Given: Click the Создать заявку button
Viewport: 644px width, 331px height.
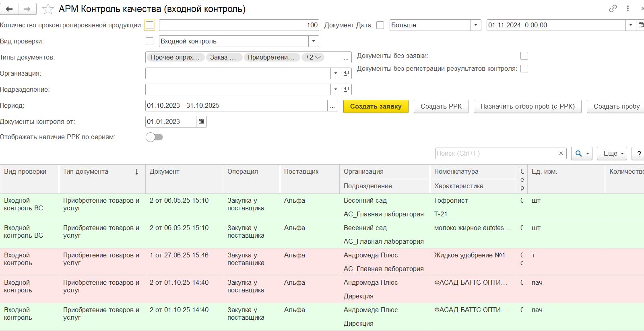Looking at the screenshot, I should (x=376, y=106).
